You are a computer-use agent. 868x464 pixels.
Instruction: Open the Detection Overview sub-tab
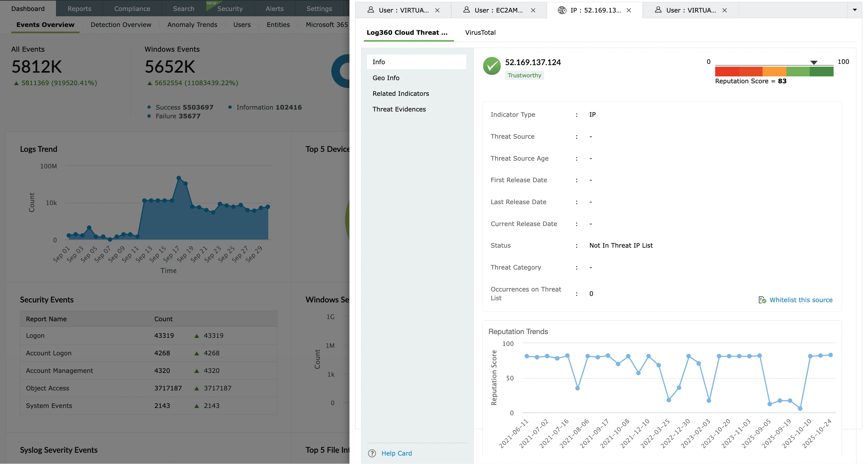[121, 25]
